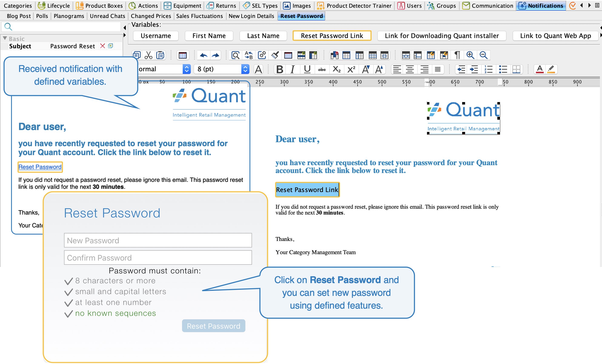Insert Link to Quant Web App variable

pyautogui.click(x=555, y=36)
